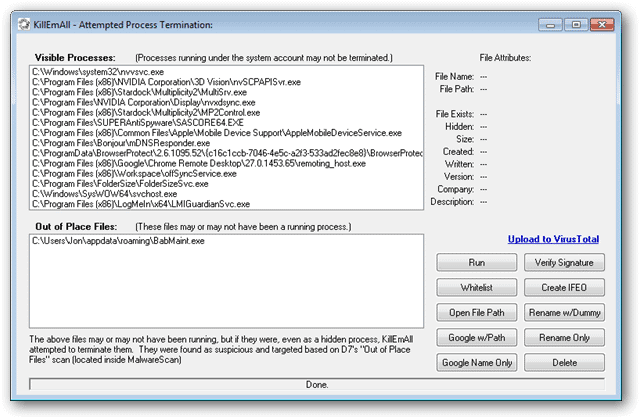Click the Rename Only button
640x419 pixels.
[564, 338]
